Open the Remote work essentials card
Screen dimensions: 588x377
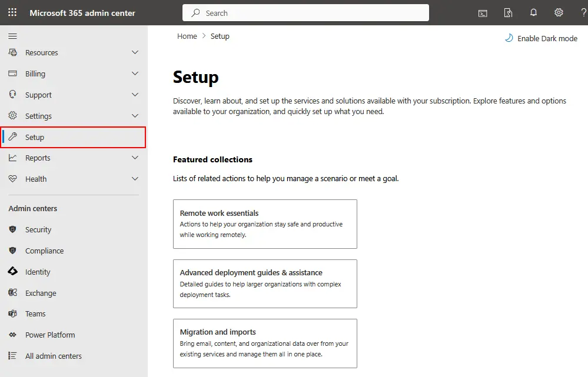pos(265,224)
